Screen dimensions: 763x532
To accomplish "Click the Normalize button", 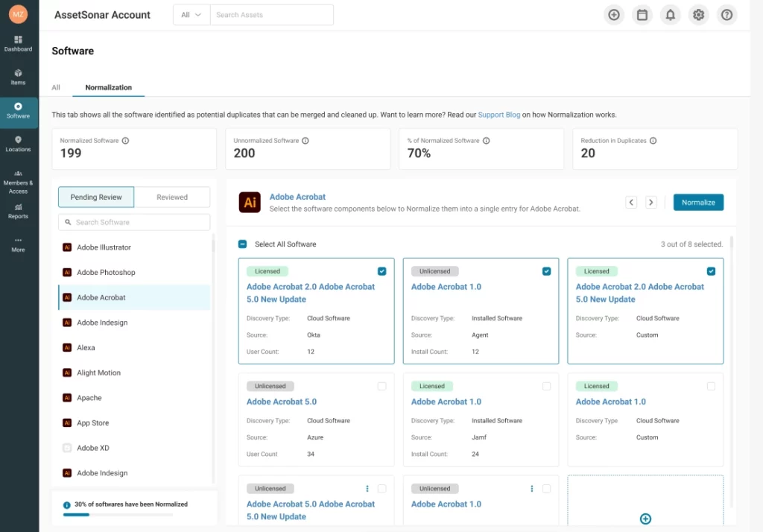I will pyautogui.click(x=698, y=202).
